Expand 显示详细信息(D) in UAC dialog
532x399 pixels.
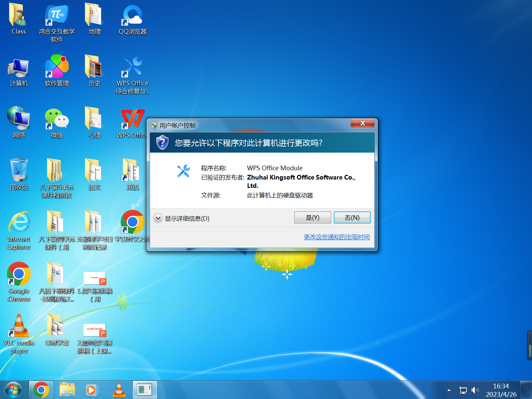point(182,218)
